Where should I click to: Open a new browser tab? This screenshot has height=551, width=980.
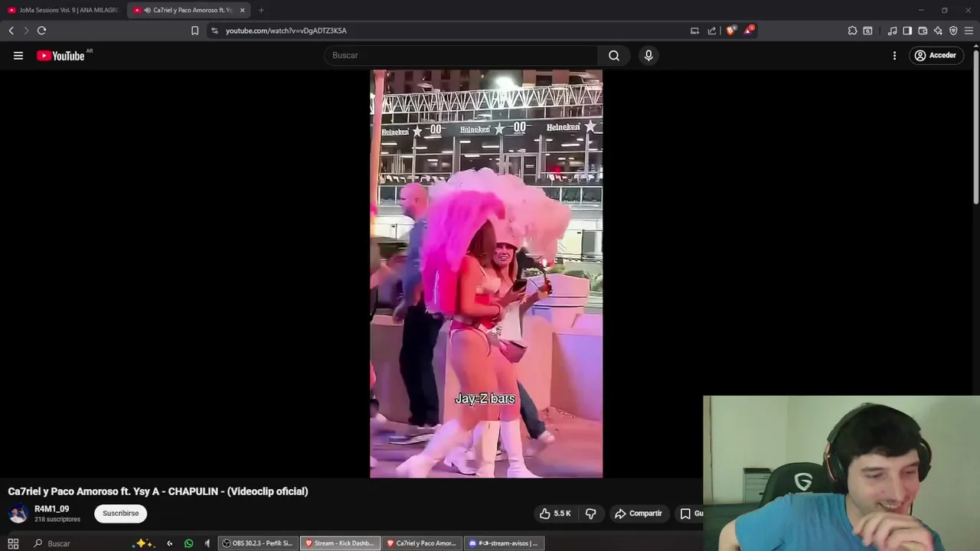pos(261,10)
